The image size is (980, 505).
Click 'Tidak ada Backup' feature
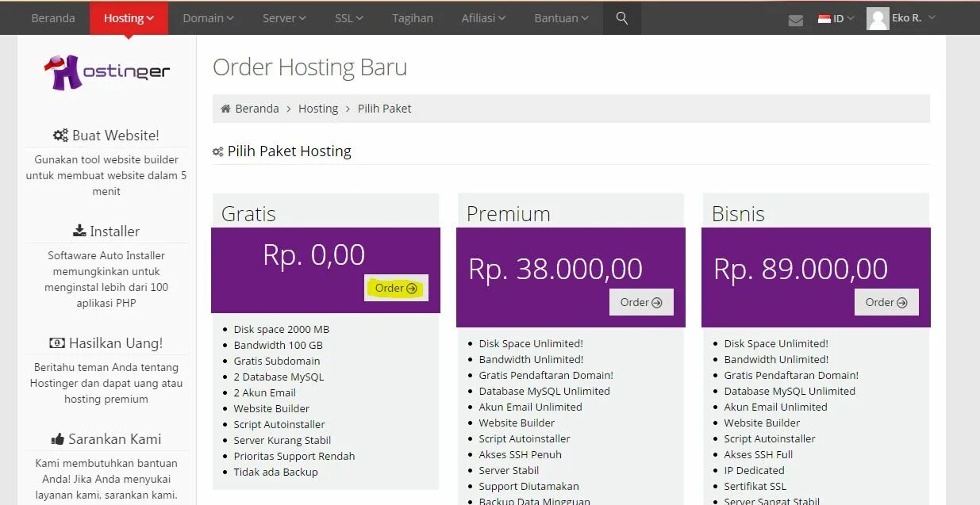tap(275, 472)
